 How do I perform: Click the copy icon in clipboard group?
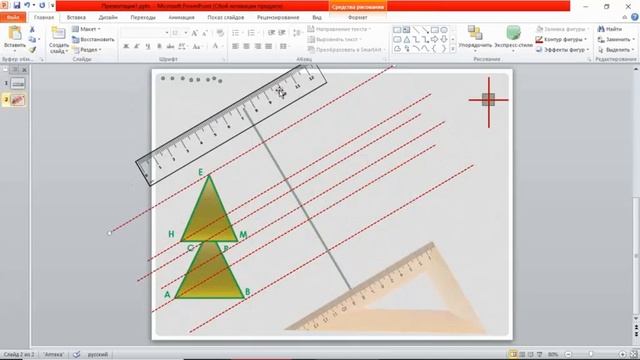pos(32,40)
